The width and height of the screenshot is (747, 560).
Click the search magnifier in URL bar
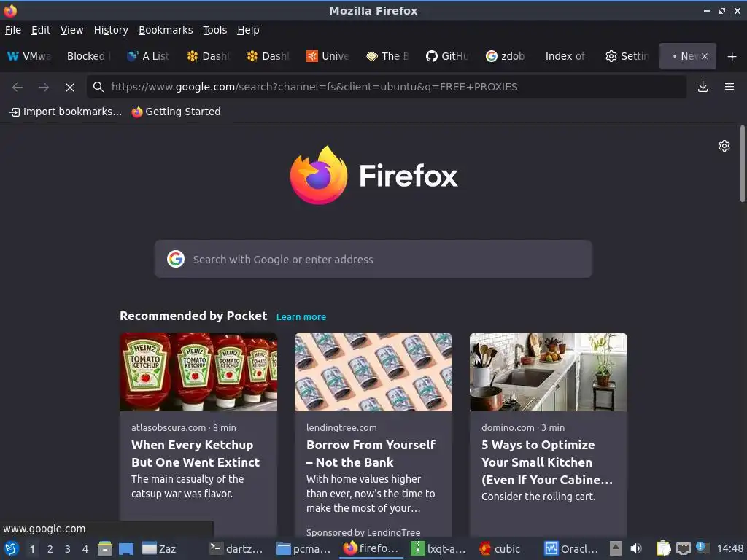98,87
